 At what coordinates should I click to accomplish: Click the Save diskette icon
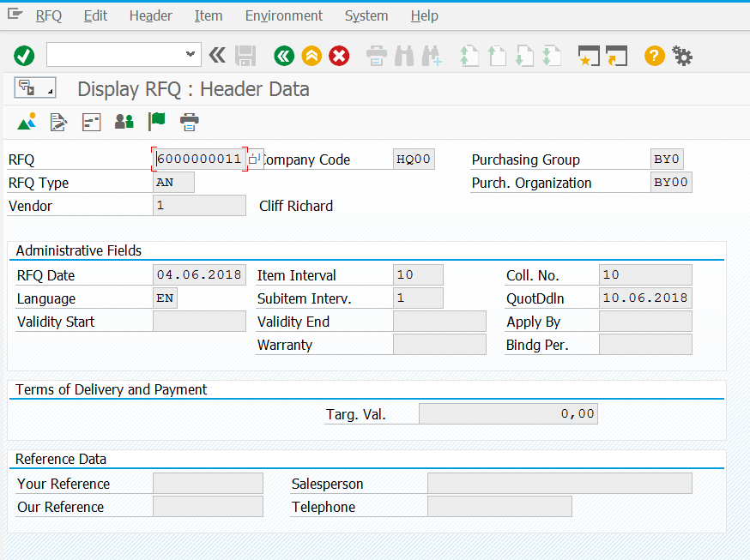pyautogui.click(x=246, y=56)
